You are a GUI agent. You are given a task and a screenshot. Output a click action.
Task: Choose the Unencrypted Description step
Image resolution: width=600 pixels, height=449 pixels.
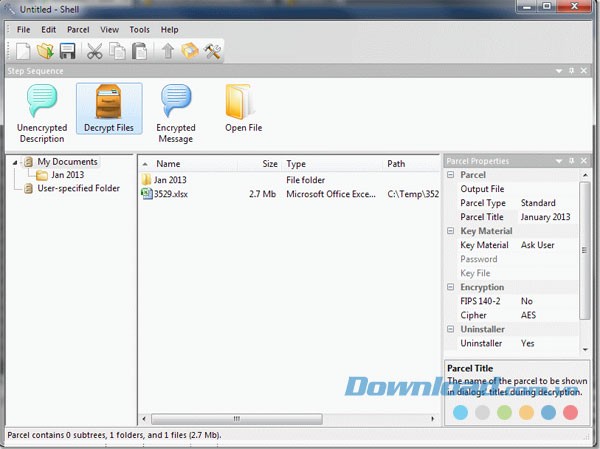click(41, 108)
